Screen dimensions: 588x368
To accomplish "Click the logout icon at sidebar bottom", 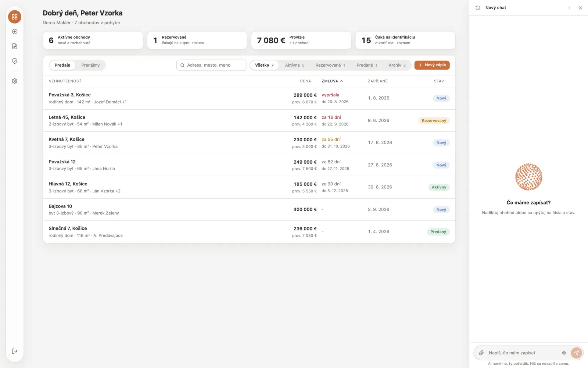I will tap(15, 351).
